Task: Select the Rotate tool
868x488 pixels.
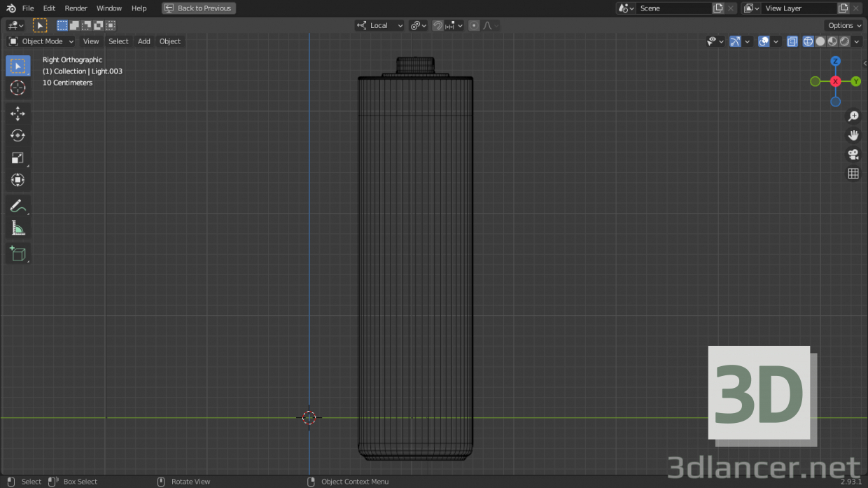Action: tap(17, 135)
